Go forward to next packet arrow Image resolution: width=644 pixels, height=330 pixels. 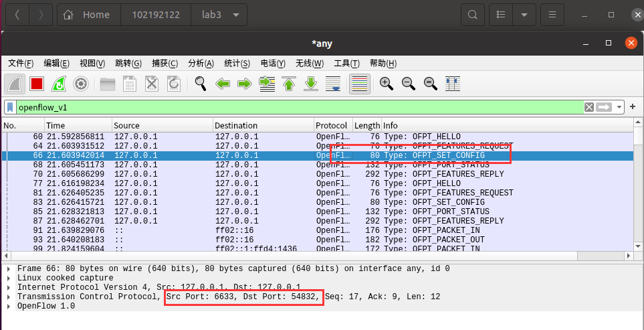pos(245,84)
